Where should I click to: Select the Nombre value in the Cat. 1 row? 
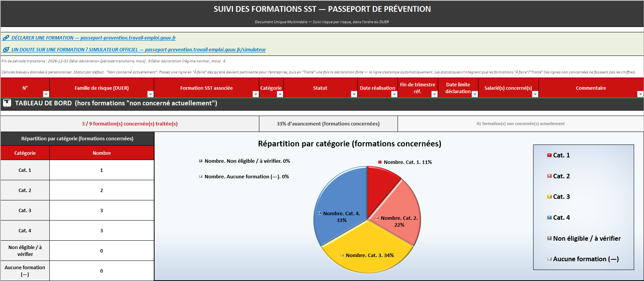click(102, 170)
